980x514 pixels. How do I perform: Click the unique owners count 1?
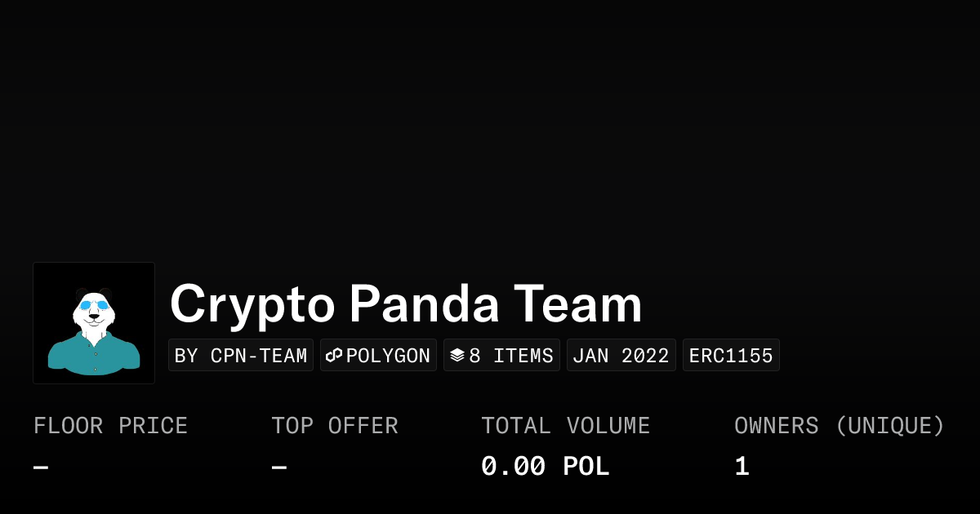pyautogui.click(x=742, y=467)
